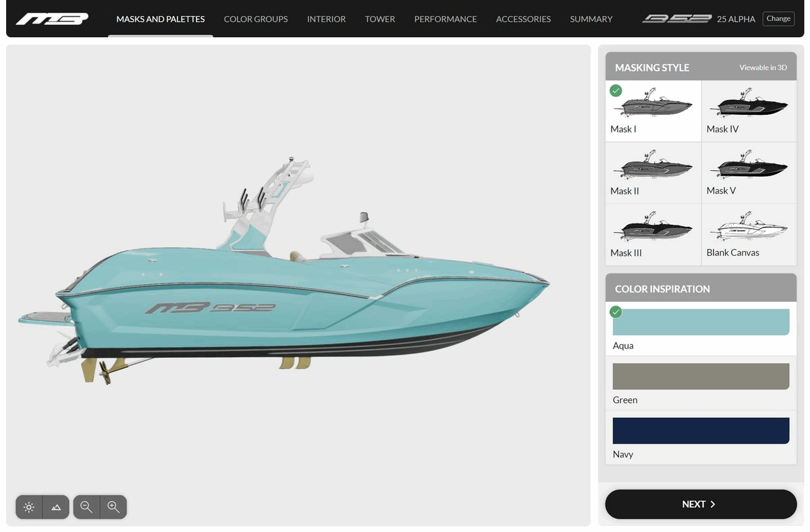Go to the Interior tab
The width and height of the screenshot is (810, 532).
coord(327,19)
